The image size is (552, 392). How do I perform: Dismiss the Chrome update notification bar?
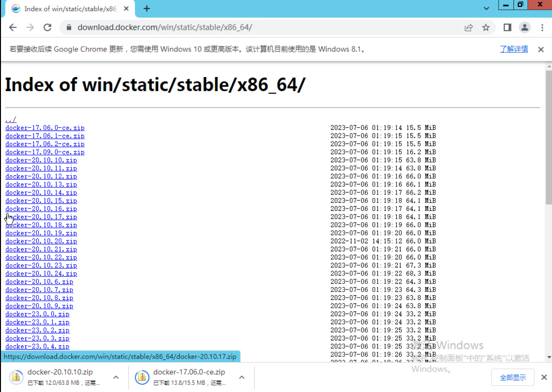tap(541, 49)
